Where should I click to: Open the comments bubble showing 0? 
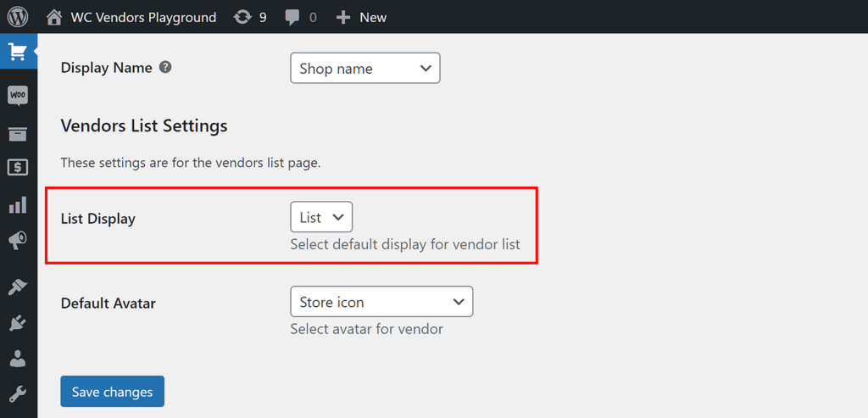coord(301,17)
